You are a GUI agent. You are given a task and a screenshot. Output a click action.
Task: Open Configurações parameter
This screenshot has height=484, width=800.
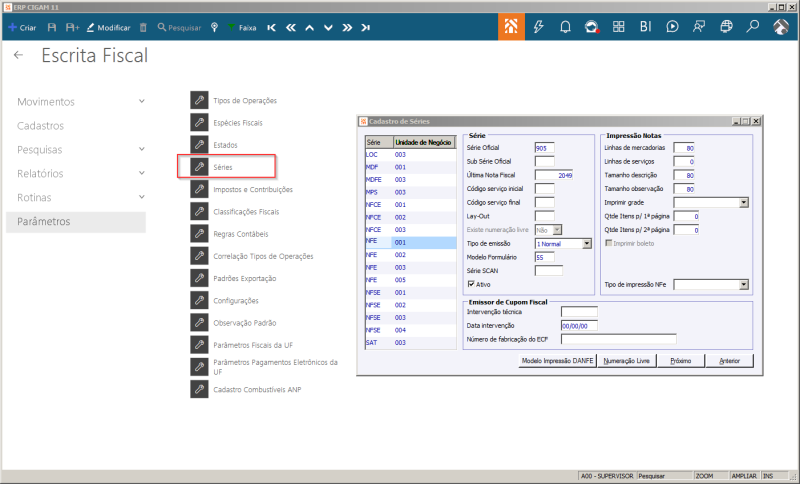pos(225,301)
